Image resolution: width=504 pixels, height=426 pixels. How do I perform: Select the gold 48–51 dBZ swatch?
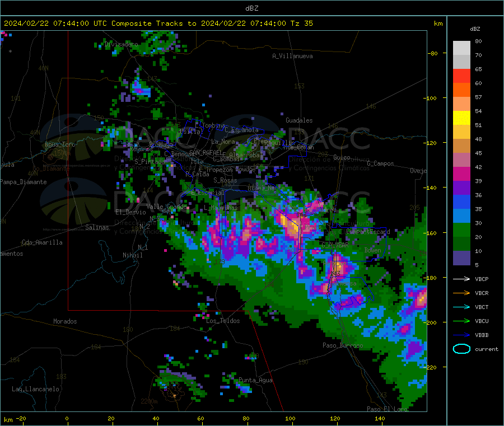click(461, 132)
